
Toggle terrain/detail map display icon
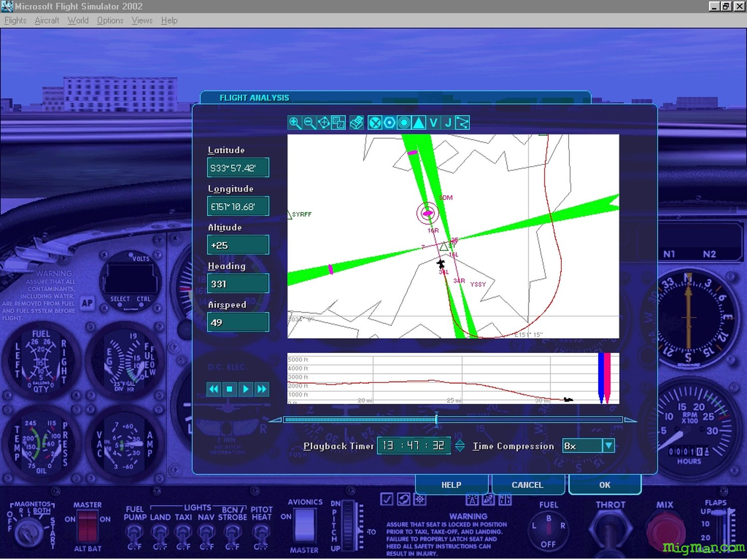coord(339,122)
